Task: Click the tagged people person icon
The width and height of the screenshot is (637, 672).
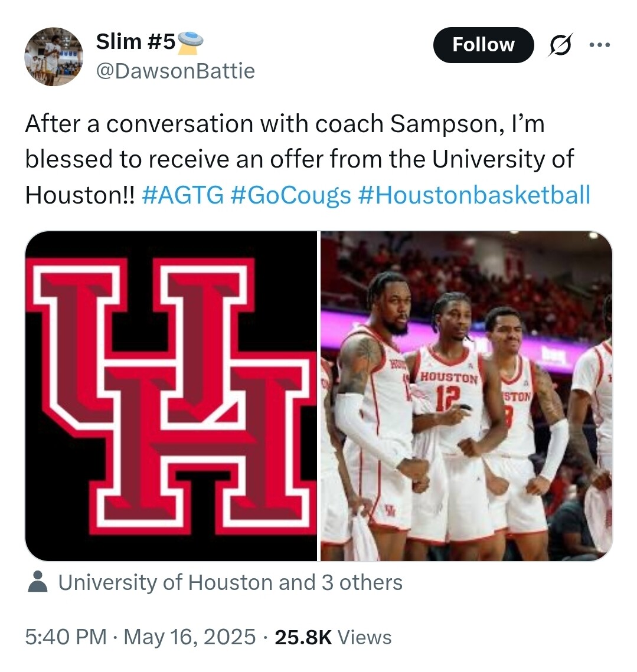Action: tap(38, 582)
